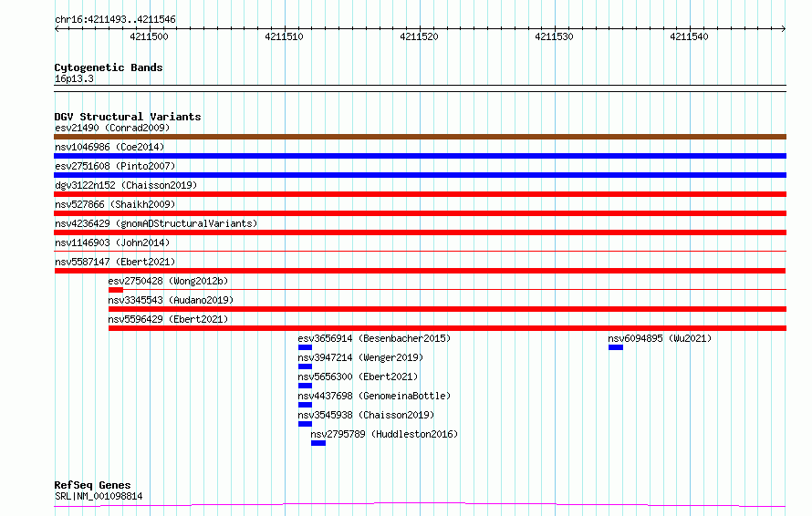Click the blue nsv3947214 block
The image size is (812, 516).
coord(305,366)
